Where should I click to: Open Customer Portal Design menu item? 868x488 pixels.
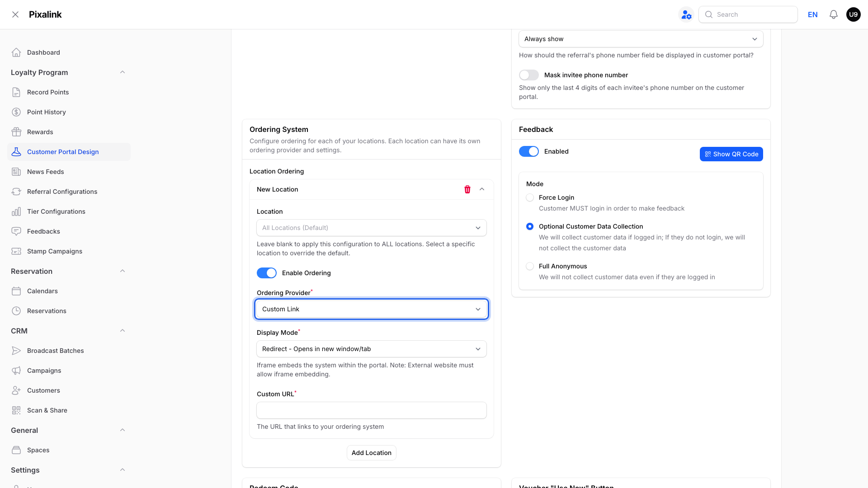click(69, 152)
